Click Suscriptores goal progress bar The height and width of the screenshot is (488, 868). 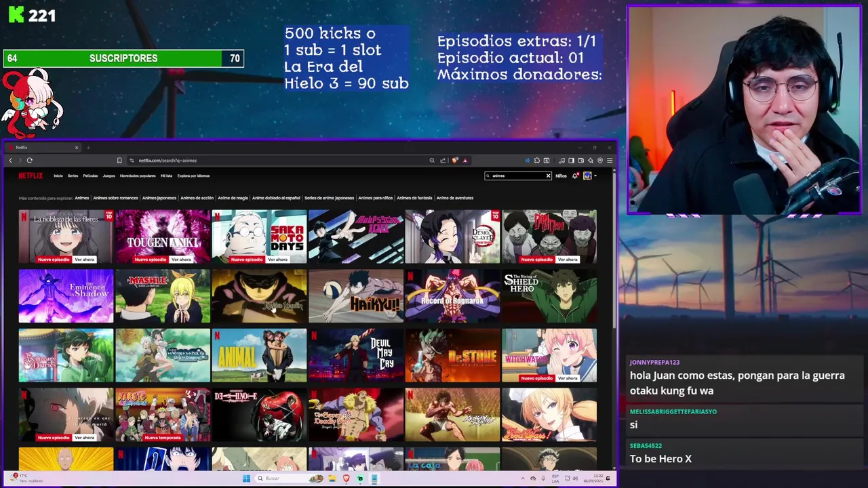coord(123,58)
